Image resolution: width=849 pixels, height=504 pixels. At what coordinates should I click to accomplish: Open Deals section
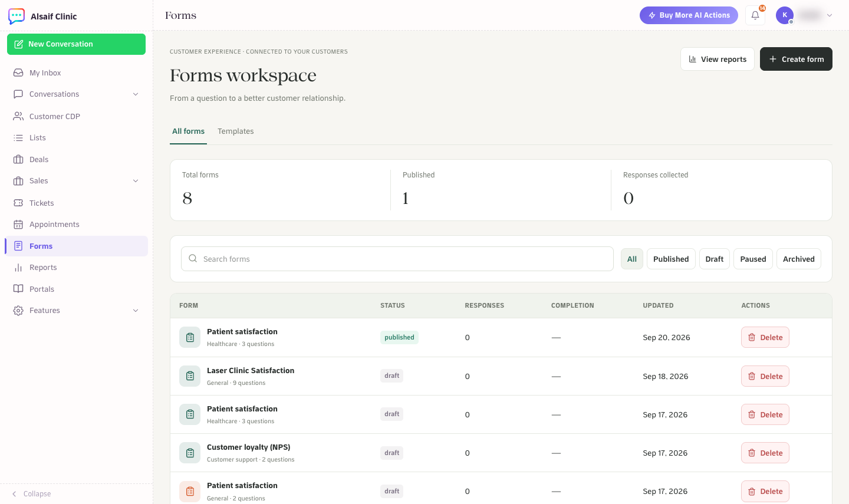point(76,159)
